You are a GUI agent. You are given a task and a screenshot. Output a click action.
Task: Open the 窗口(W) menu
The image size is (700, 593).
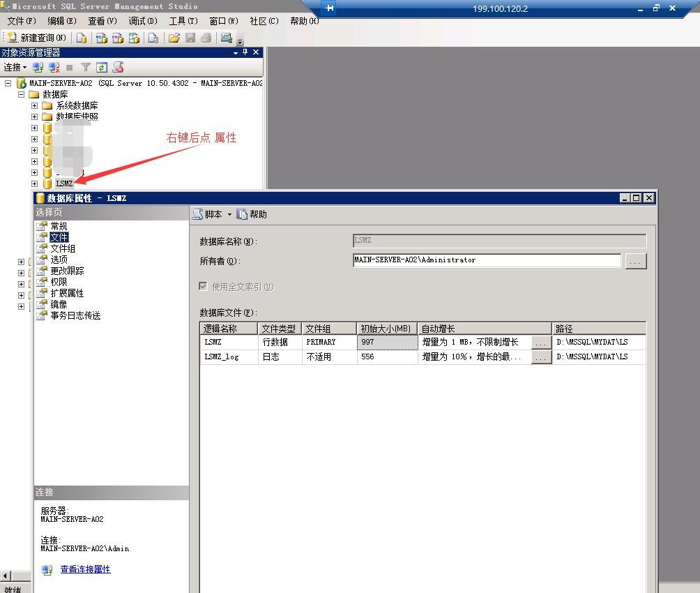224,21
